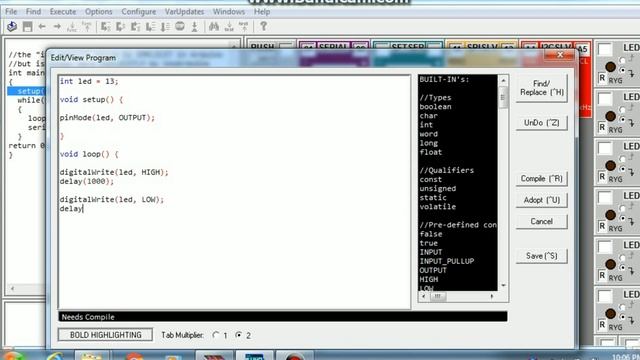Image resolution: width=640 pixels, height=360 pixels.
Task: Open the Configure menu
Action: (139, 12)
